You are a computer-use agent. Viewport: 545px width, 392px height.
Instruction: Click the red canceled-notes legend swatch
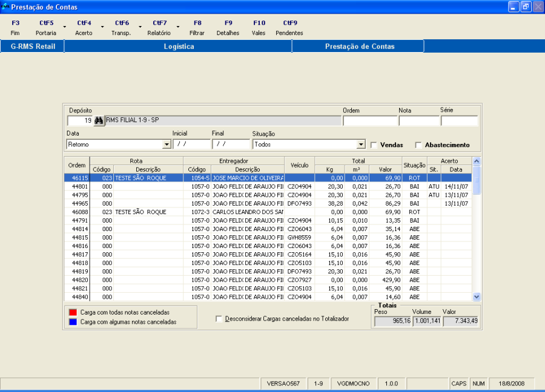click(x=73, y=312)
